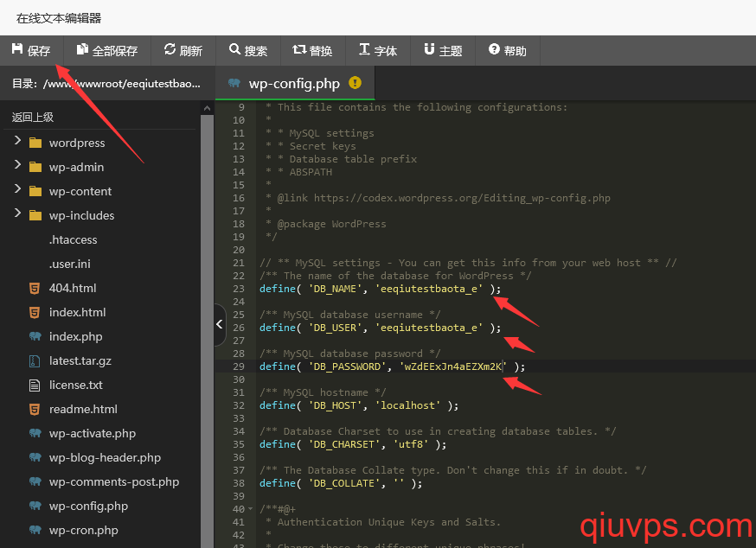
Task: Expand the wordpress folder chevron
Action: [18, 140]
